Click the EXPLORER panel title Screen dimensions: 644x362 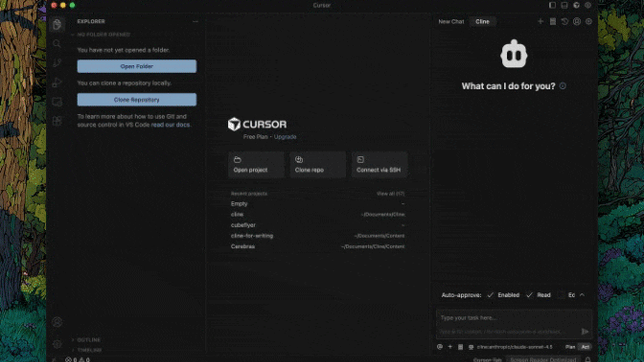pyautogui.click(x=91, y=22)
